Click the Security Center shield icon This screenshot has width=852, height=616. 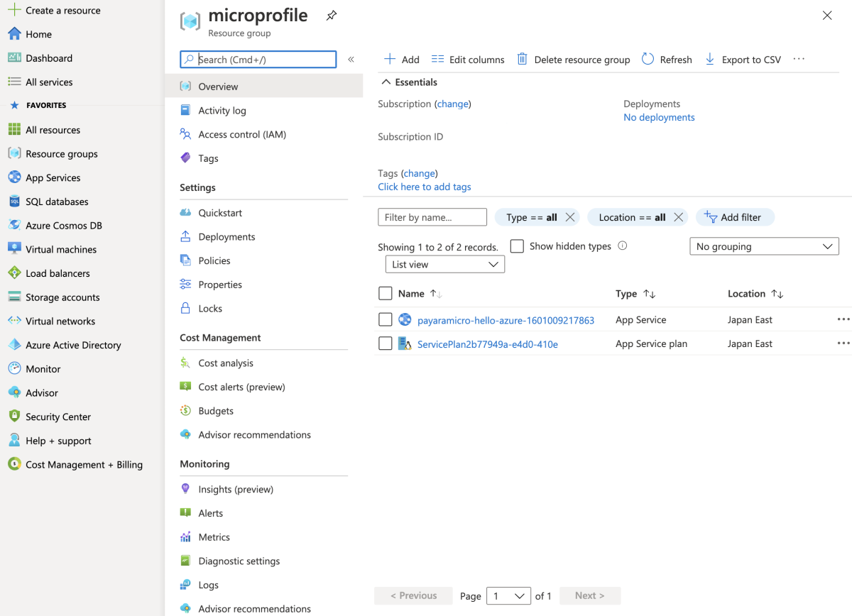coord(14,417)
